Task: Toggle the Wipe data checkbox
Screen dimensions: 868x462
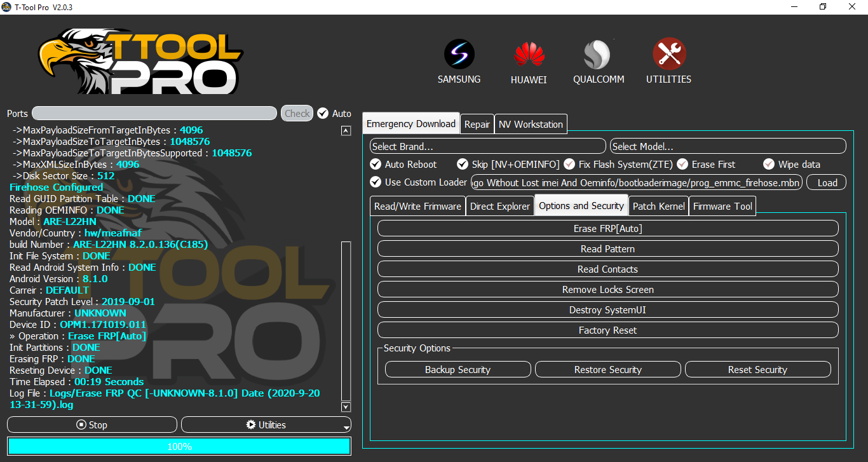Action: [769, 164]
